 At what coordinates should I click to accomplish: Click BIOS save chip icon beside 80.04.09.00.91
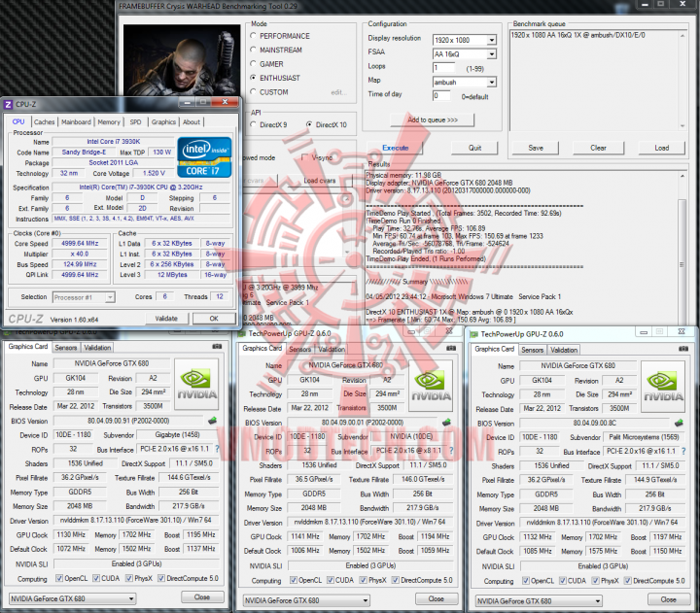coord(213,421)
